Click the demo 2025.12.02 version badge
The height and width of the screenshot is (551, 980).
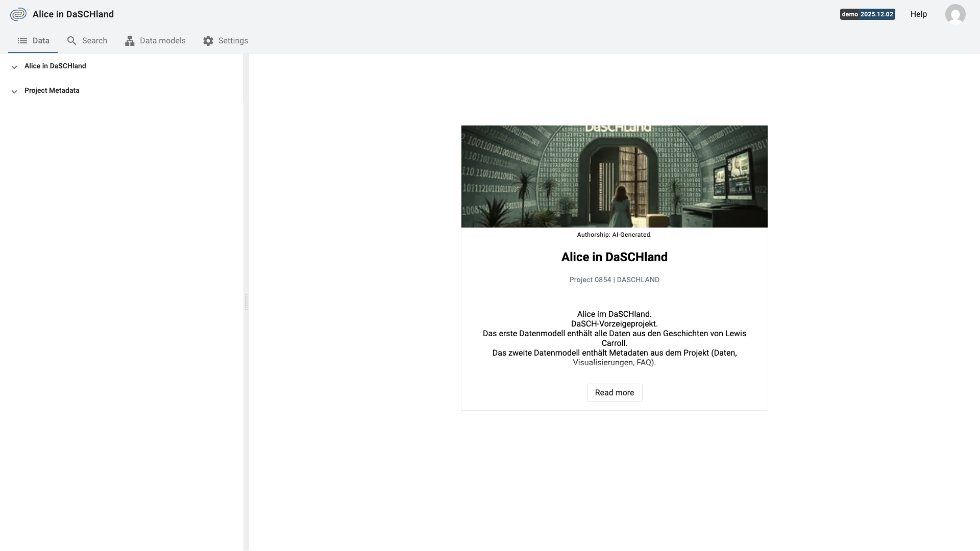(x=867, y=14)
